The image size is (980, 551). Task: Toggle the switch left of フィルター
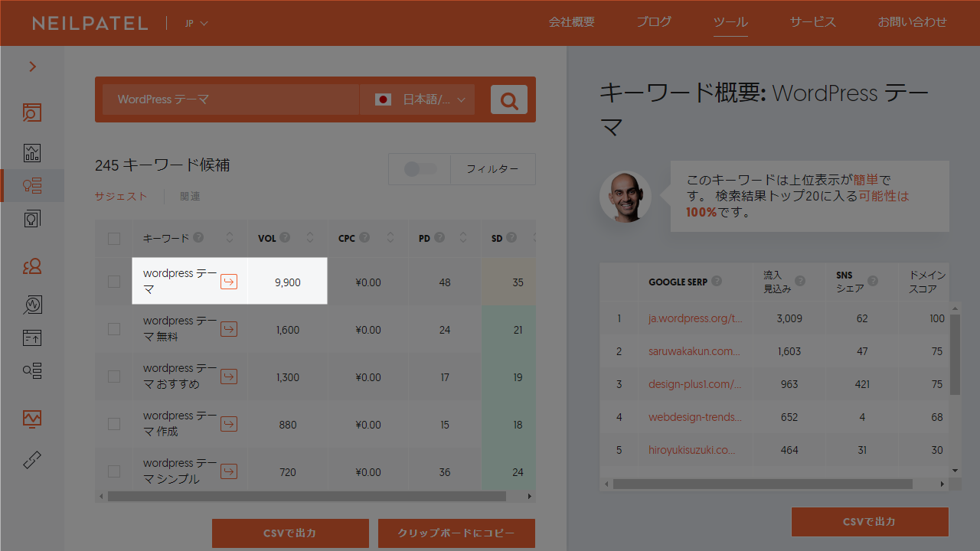[420, 169]
